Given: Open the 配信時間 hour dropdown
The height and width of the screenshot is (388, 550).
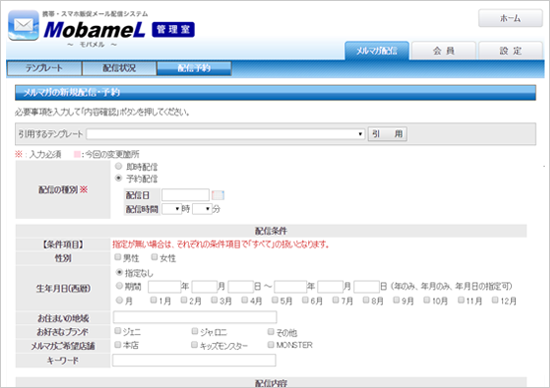Looking at the screenshot, I should 172,209.
